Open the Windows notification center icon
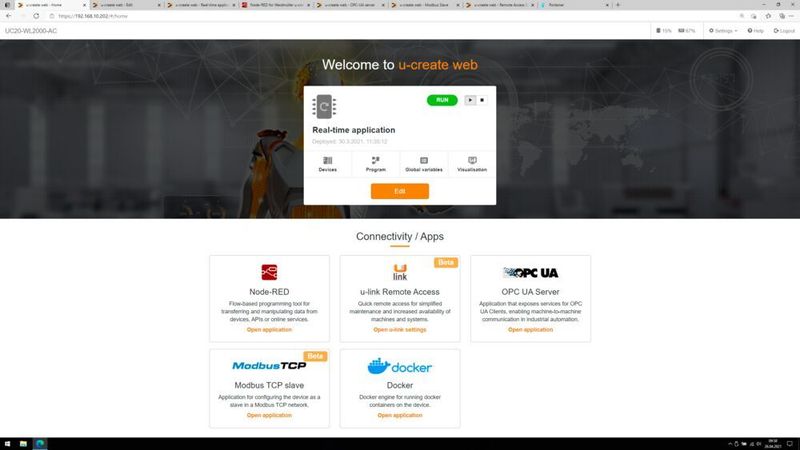This screenshot has height=450, width=800. point(789,444)
